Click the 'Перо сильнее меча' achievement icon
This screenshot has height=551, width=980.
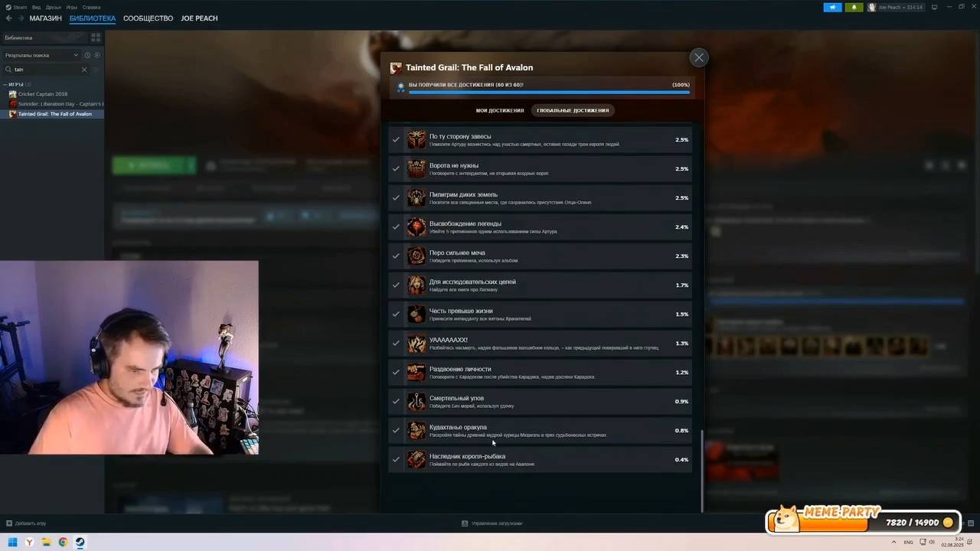tap(416, 256)
